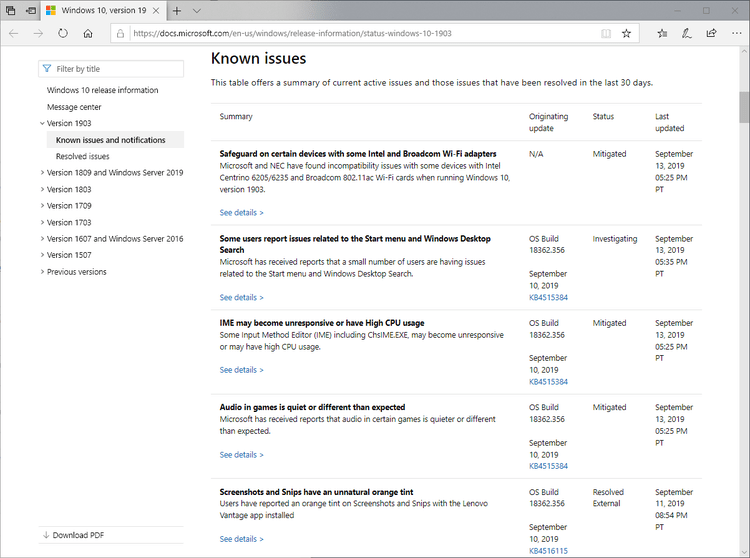Collapse the Version 1903 node
The image size is (750, 558).
click(x=42, y=123)
